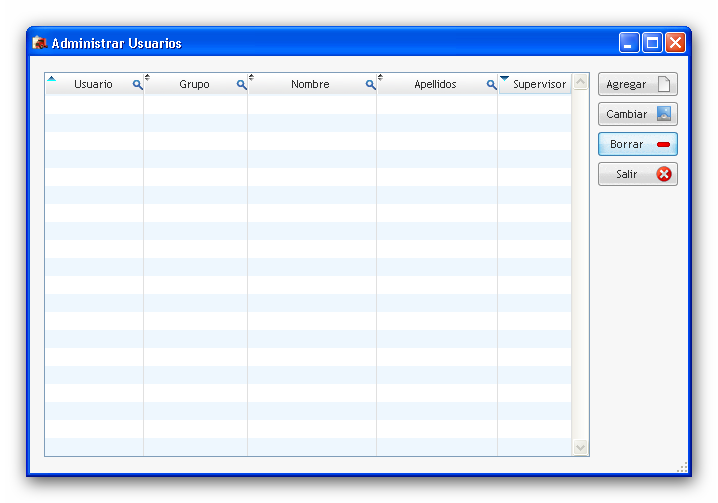718x503 pixels.
Task: Sort by the Nombre column header
Action: coord(310,84)
